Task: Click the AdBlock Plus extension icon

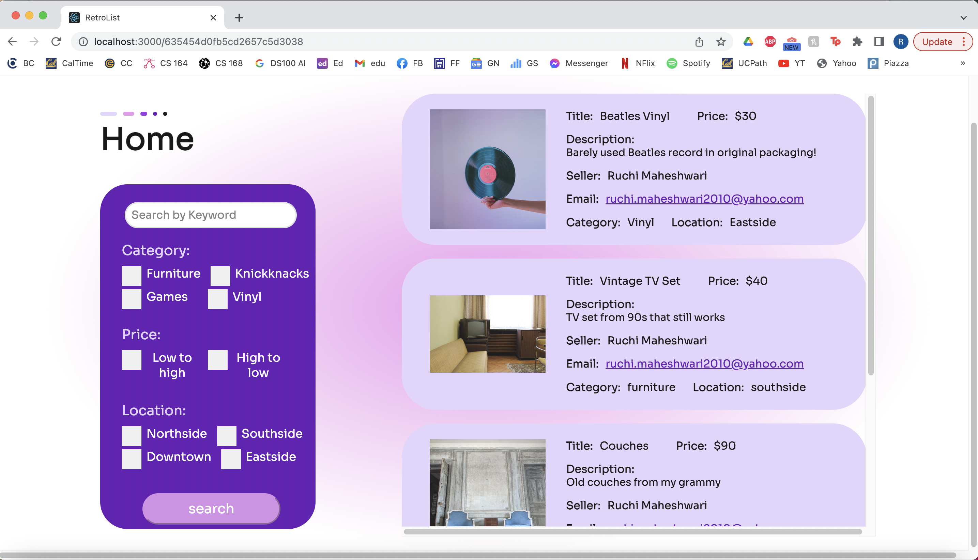Action: [770, 42]
